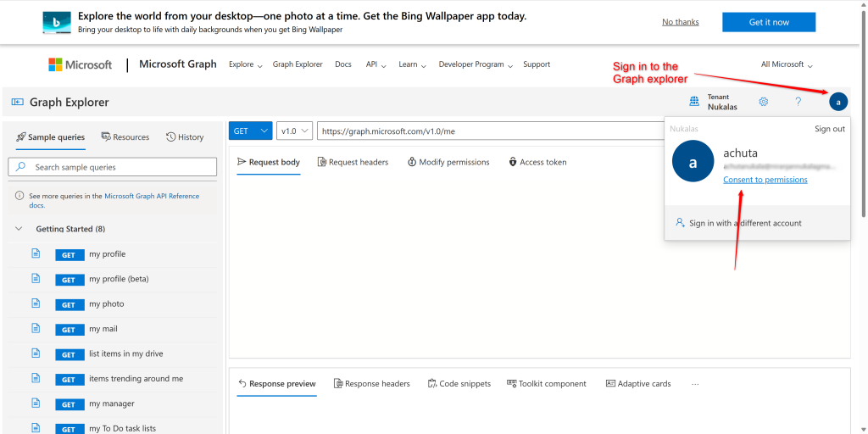The height and width of the screenshot is (434, 868).
Task: Click the Consent to permissions link
Action: tap(765, 180)
